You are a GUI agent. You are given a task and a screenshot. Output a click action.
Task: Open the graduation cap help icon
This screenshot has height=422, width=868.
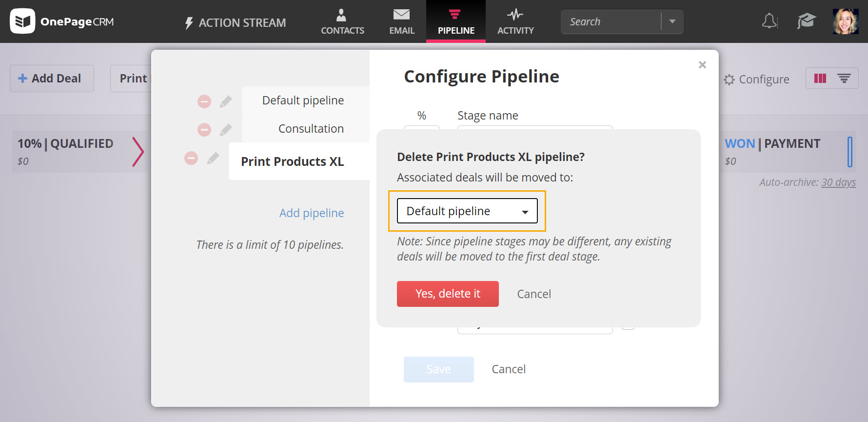click(x=807, y=21)
